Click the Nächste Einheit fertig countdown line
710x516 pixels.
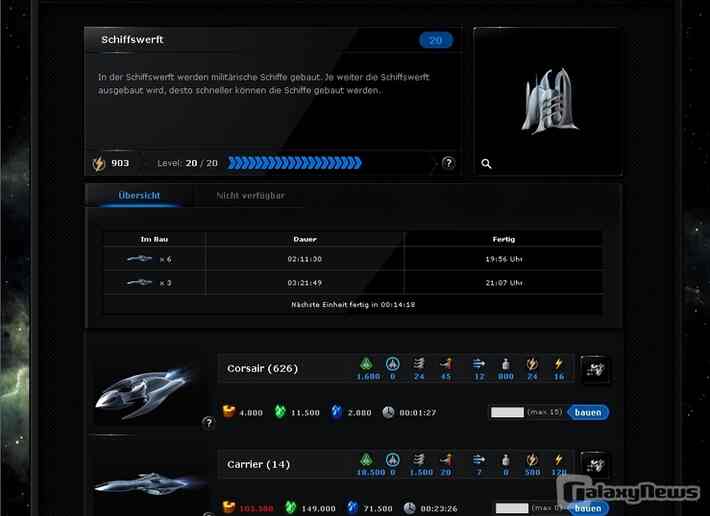(x=353, y=305)
